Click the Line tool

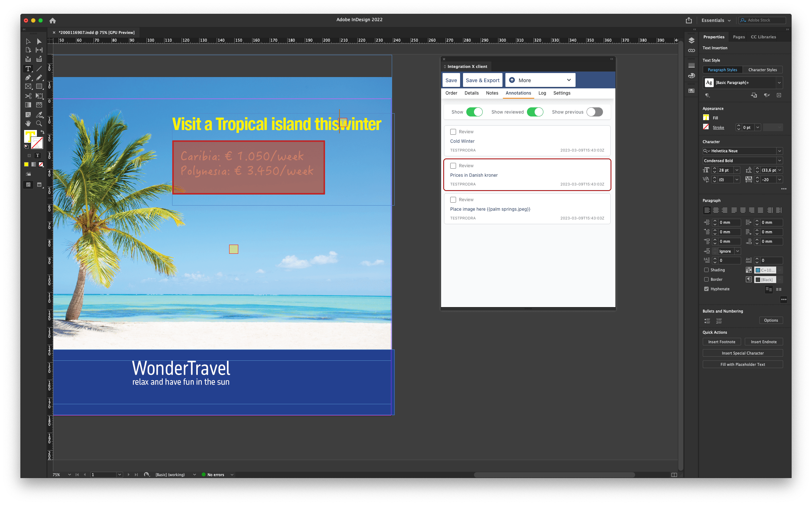[x=39, y=68]
